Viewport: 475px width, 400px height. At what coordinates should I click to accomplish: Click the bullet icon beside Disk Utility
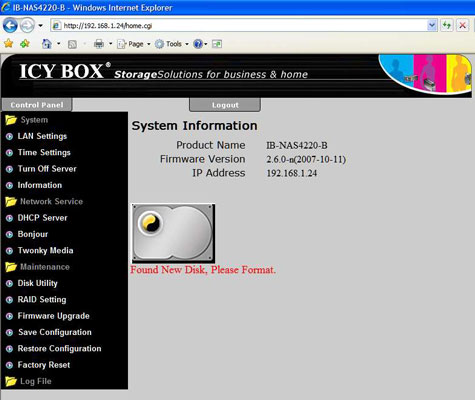10,283
